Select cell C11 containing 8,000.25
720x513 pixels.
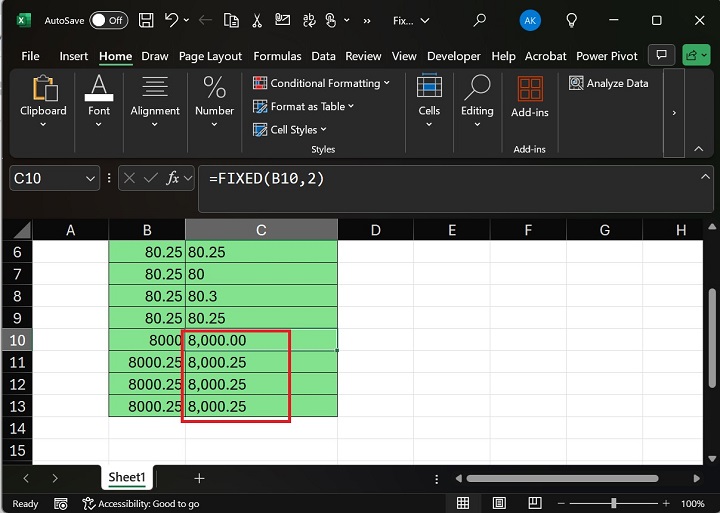(261, 362)
